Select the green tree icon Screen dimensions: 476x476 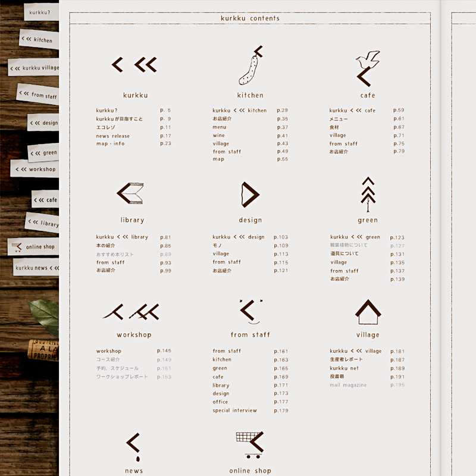(x=368, y=195)
